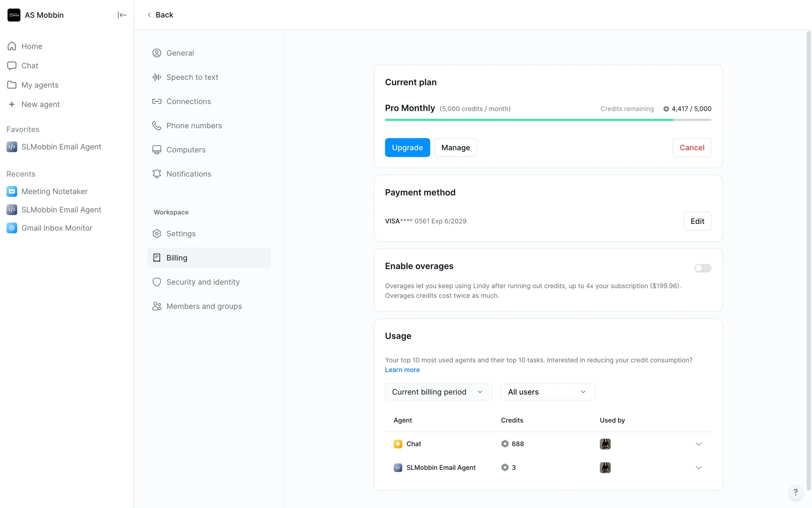Open the Current billing period dropdown
This screenshot has width=812, height=508.
[438, 392]
